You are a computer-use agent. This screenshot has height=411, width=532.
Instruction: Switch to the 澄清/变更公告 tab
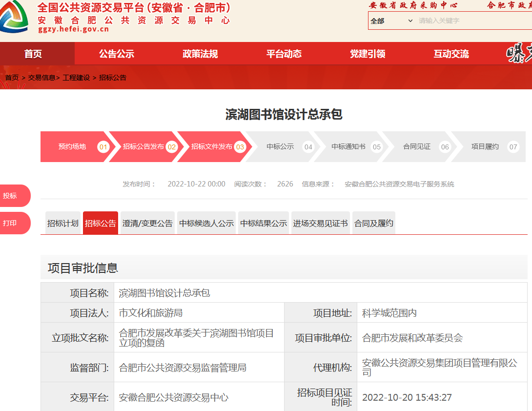click(147, 223)
